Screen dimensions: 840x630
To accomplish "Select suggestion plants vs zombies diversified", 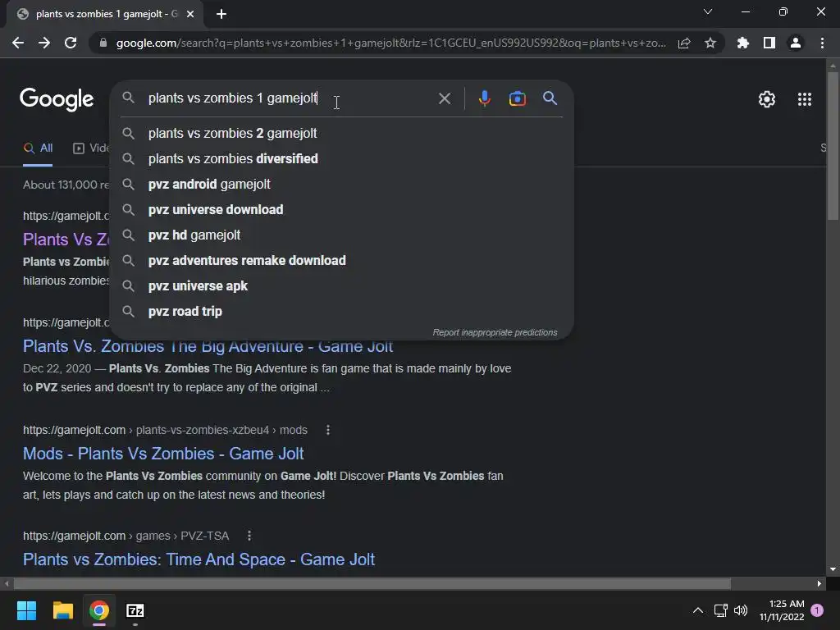I will 341,158.
